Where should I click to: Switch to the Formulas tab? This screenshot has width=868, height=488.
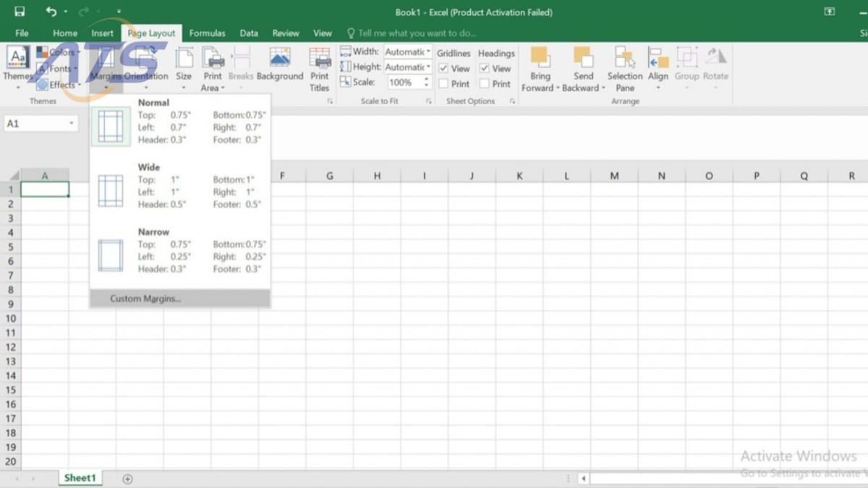(x=208, y=33)
